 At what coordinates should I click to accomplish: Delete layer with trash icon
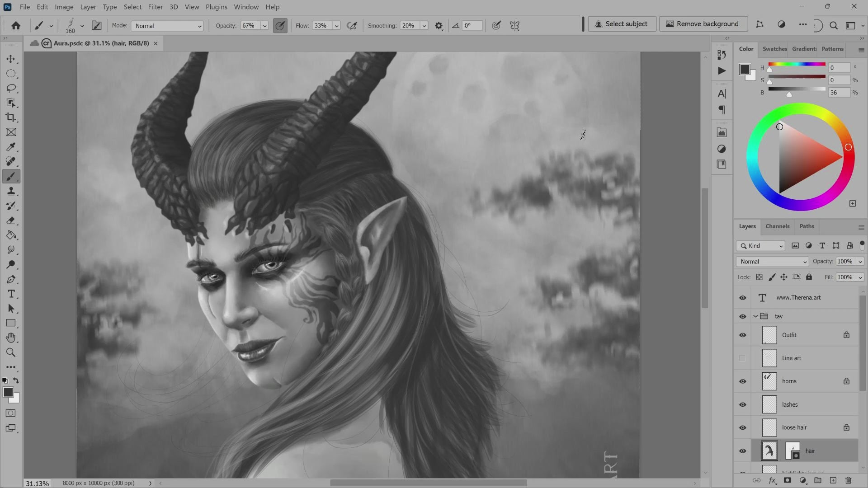pyautogui.click(x=848, y=480)
